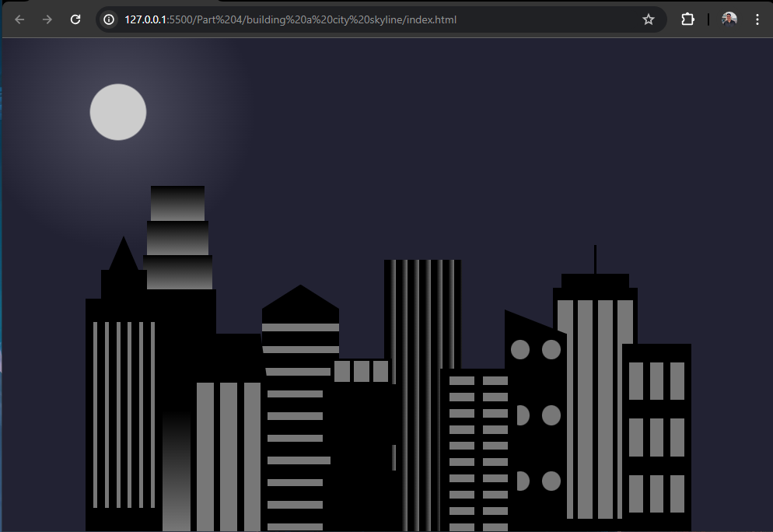Bookmark this page with the star icon
This screenshot has height=532, width=773.
click(x=649, y=19)
